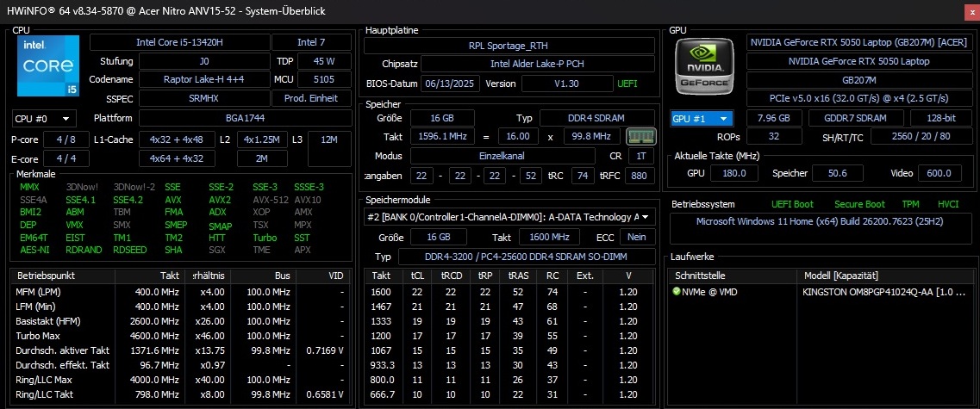Click the green UEFI label beside BIOS version

pyautogui.click(x=627, y=84)
